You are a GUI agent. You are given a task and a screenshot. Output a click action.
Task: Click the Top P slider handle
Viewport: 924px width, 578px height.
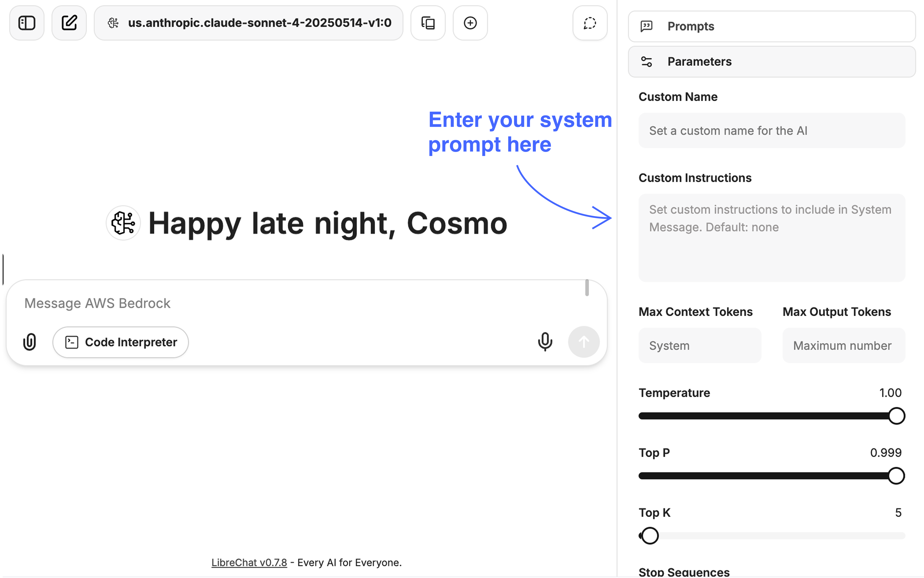[x=896, y=476]
